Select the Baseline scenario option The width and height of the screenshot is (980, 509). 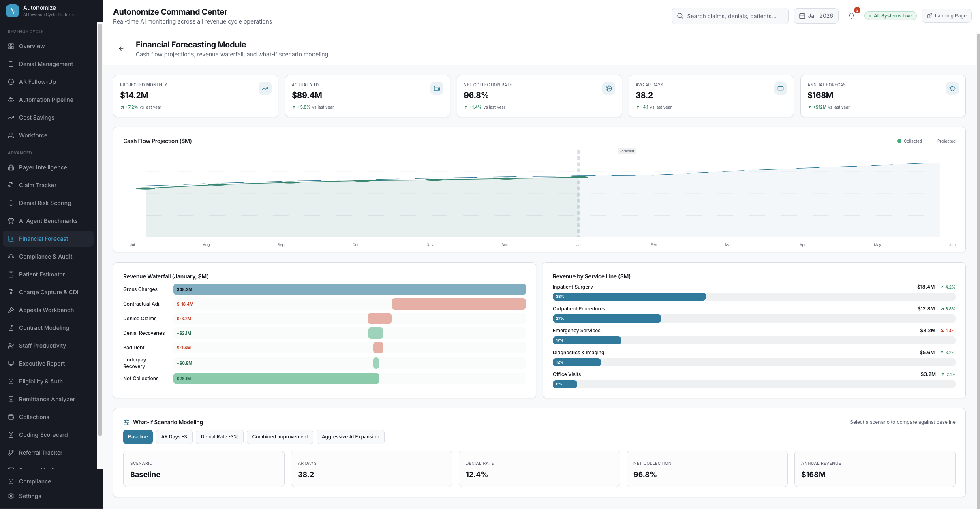tap(138, 437)
